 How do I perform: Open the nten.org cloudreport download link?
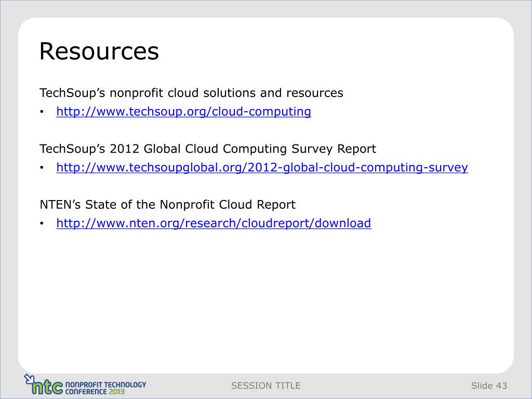click(x=214, y=223)
